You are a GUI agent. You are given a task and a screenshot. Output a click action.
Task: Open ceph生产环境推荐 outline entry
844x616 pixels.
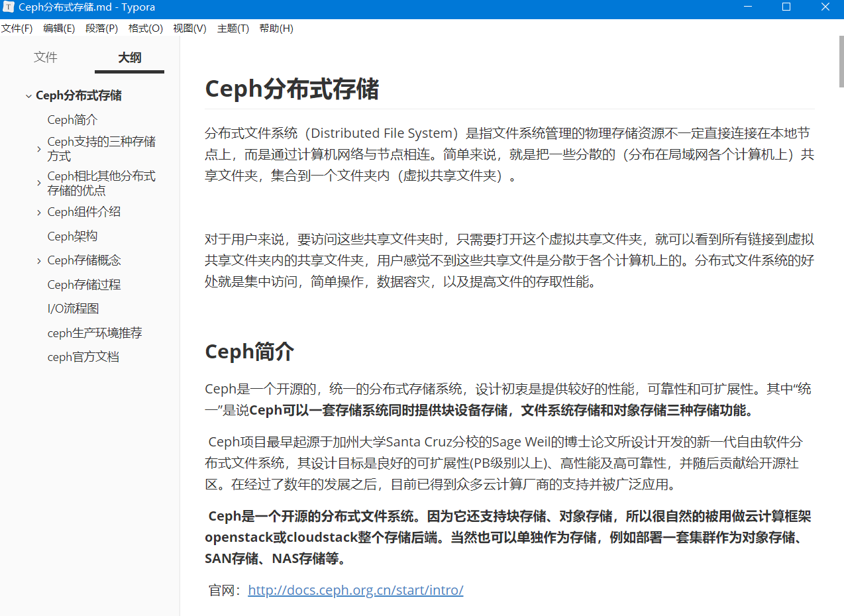[x=95, y=333]
